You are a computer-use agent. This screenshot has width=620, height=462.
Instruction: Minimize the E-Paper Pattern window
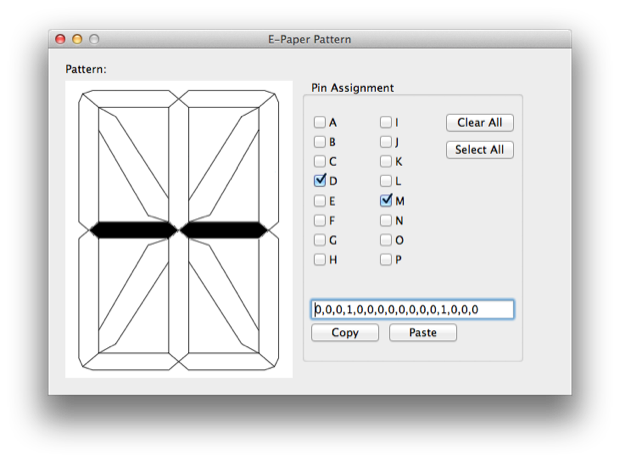[x=77, y=39]
